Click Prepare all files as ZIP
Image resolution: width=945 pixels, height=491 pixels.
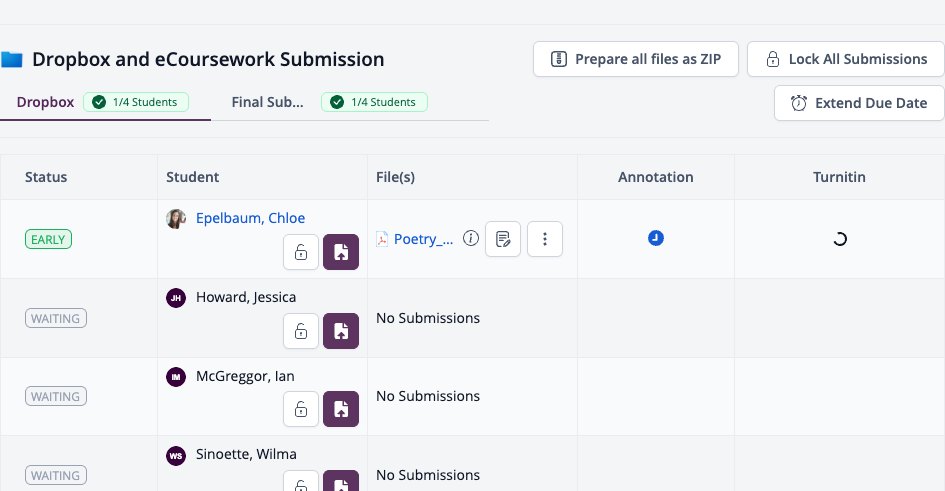636,59
